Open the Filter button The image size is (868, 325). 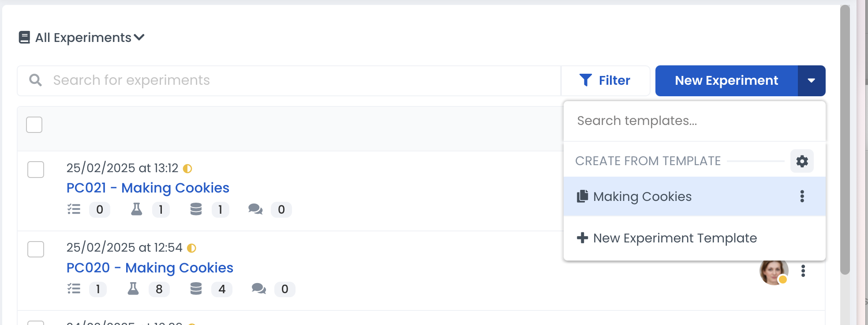point(605,81)
